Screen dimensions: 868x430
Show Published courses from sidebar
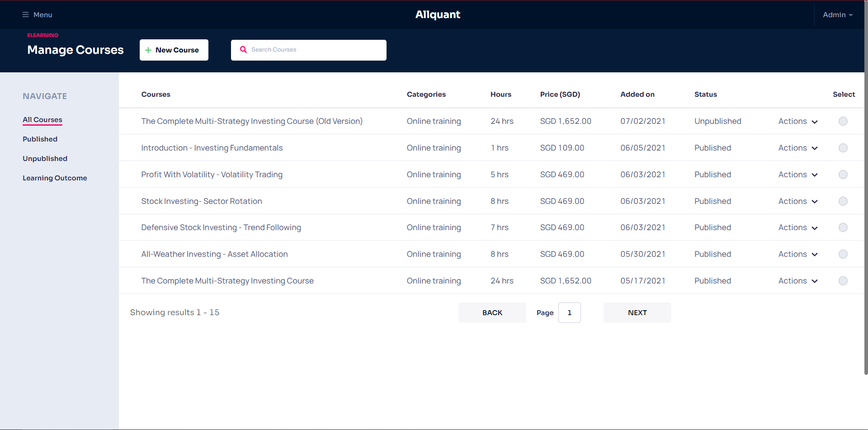click(40, 139)
